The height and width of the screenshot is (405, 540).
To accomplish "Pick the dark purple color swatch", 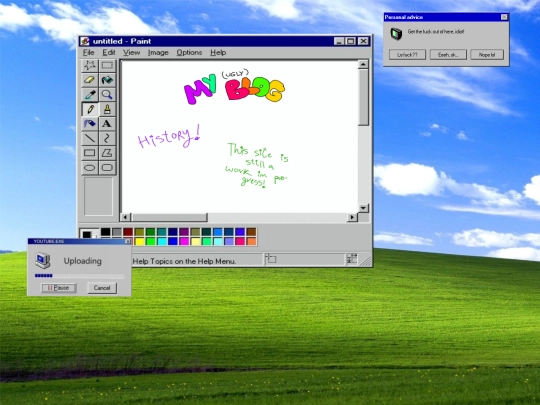I will 184,232.
